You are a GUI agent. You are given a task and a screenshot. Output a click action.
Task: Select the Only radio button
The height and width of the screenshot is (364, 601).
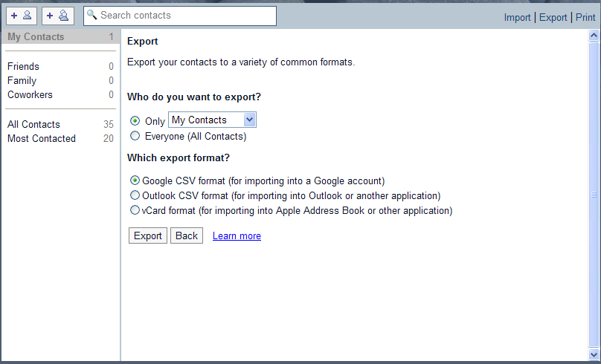[135, 120]
